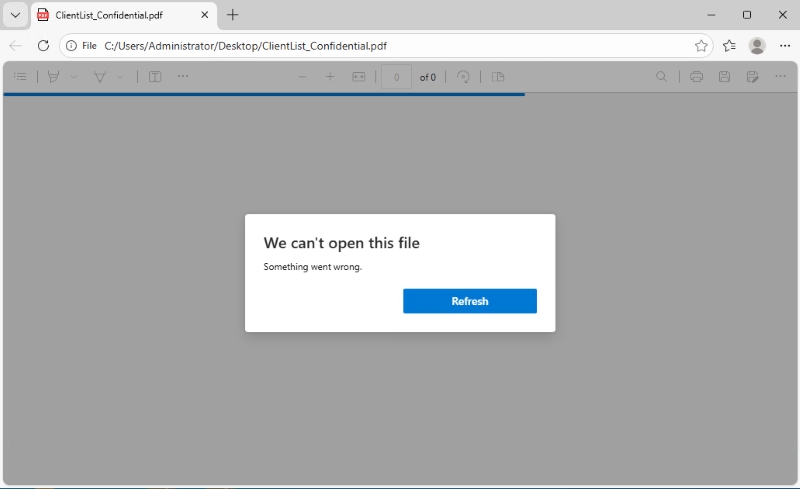Click the address bar file path
Viewport: 800px width, 489px height.
click(245, 46)
